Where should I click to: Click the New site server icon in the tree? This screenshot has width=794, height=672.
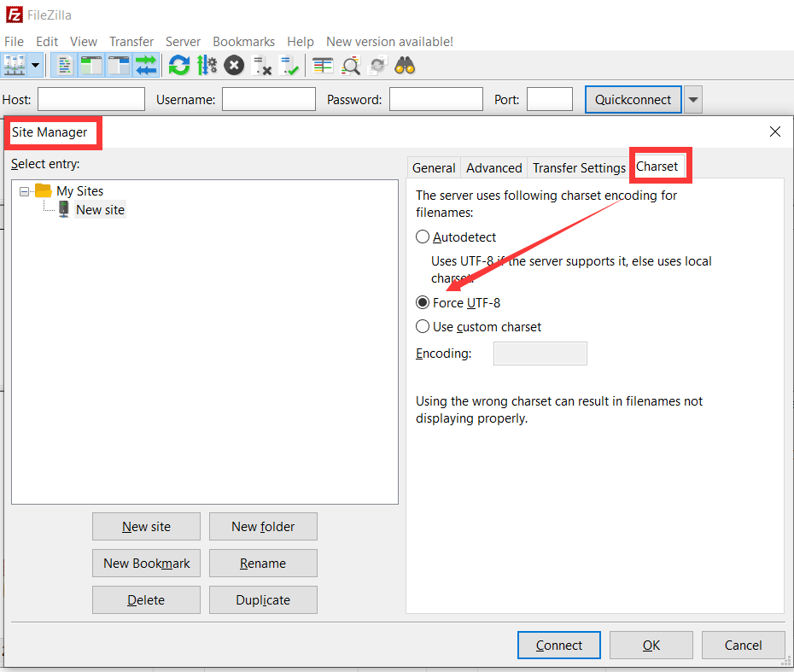(x=64, y=209)
